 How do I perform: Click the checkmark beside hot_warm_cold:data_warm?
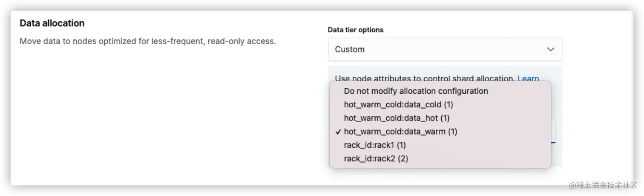tap(338, 132)
